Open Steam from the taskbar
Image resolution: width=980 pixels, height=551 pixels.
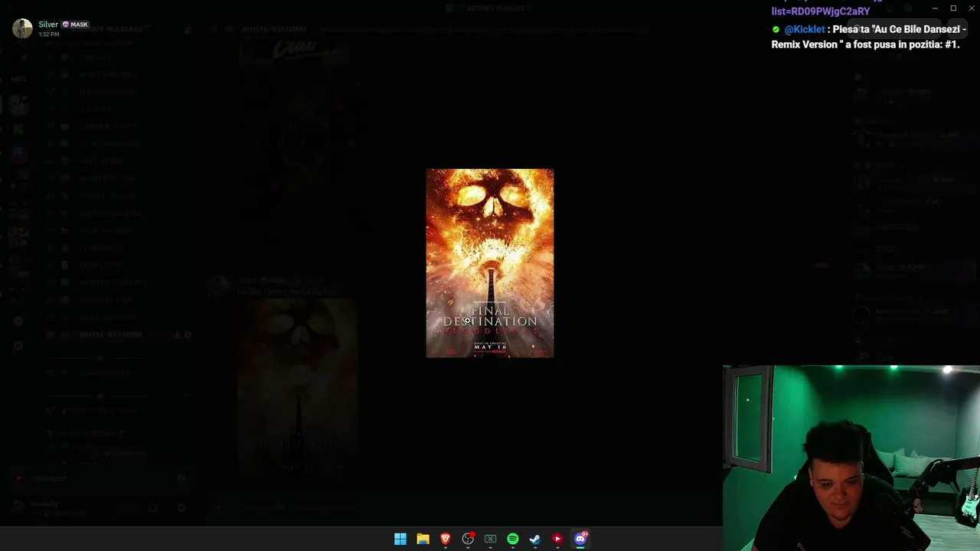535,539
